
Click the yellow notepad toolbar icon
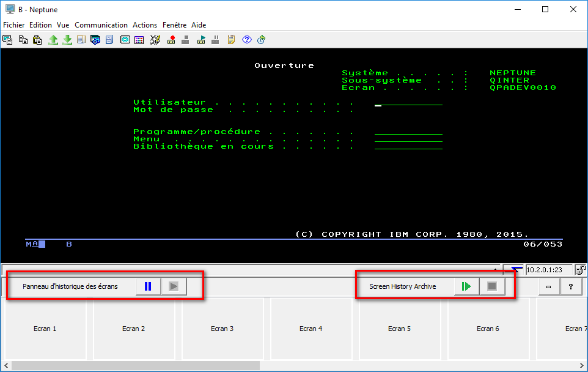pos(231,40)
